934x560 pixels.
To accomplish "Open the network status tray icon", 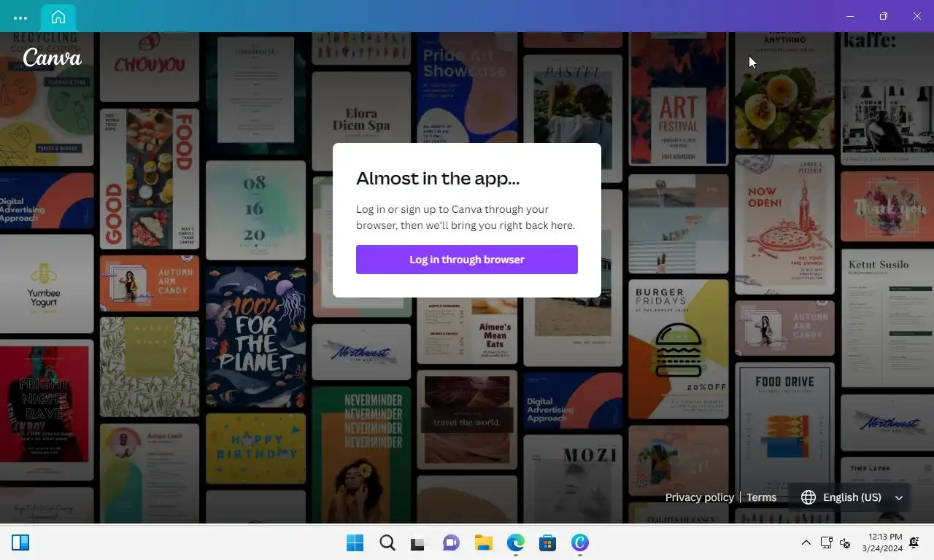I will (826, 542).
